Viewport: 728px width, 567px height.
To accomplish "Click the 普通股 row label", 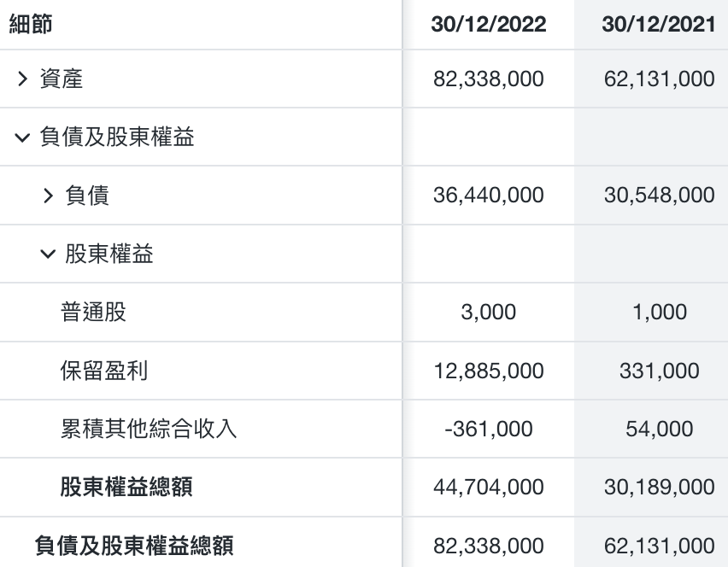I will point(93,312).
